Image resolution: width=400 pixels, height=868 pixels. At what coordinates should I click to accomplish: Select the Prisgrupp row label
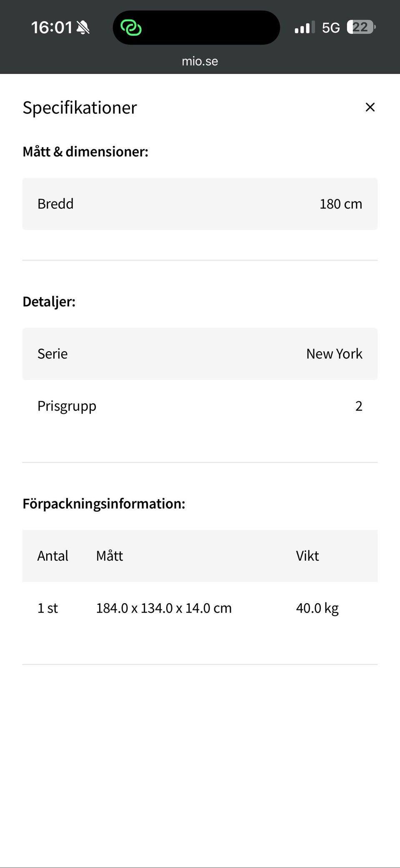(67, 406)
